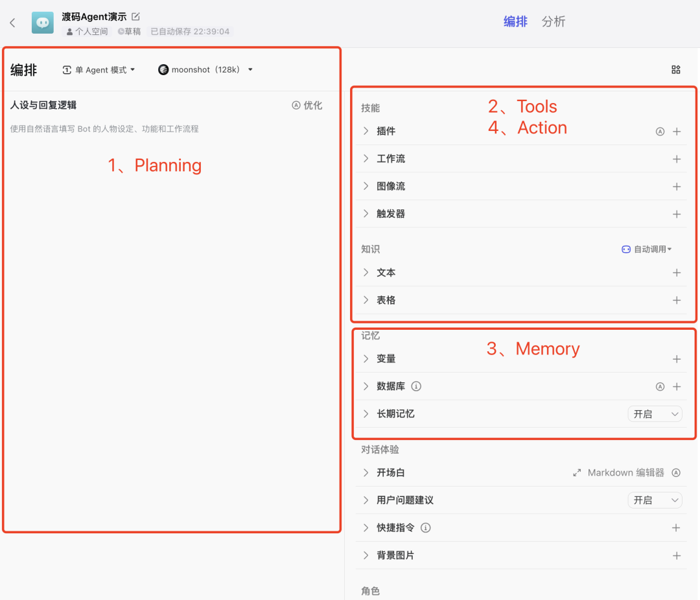Open the moonshot (128k) model selector

coord(205,69)
